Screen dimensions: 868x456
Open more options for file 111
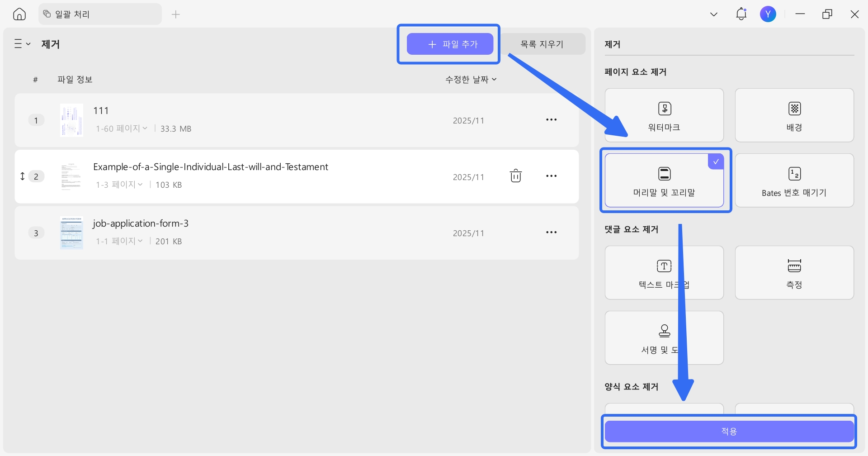coord(551,120)
